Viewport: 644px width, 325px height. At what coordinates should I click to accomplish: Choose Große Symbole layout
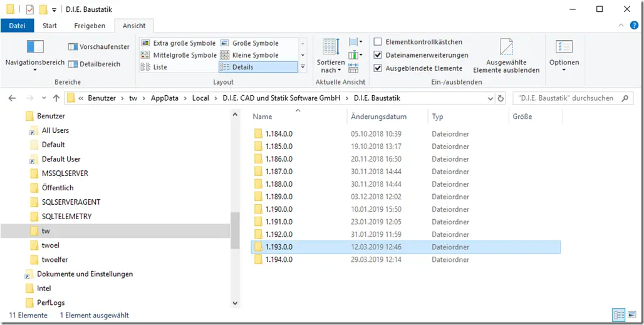pyautogui.click(x=250, y=43)
